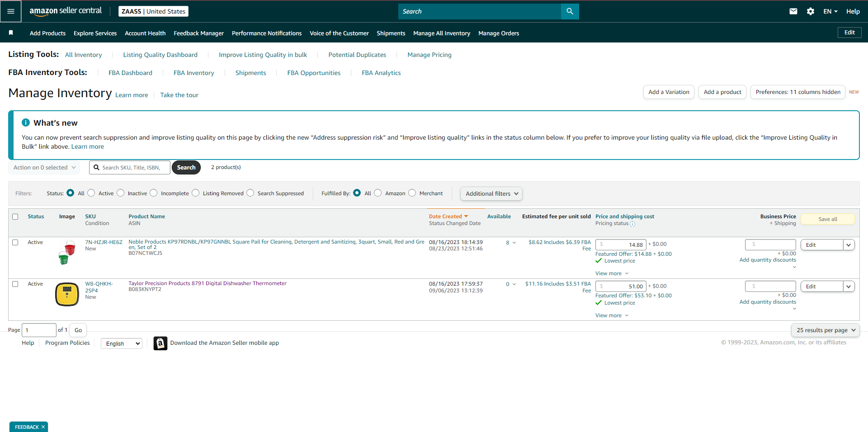Open the Taylor dishwasher thermometer thumbnail image
868x432 pixels.
click(x=67, y=294)
